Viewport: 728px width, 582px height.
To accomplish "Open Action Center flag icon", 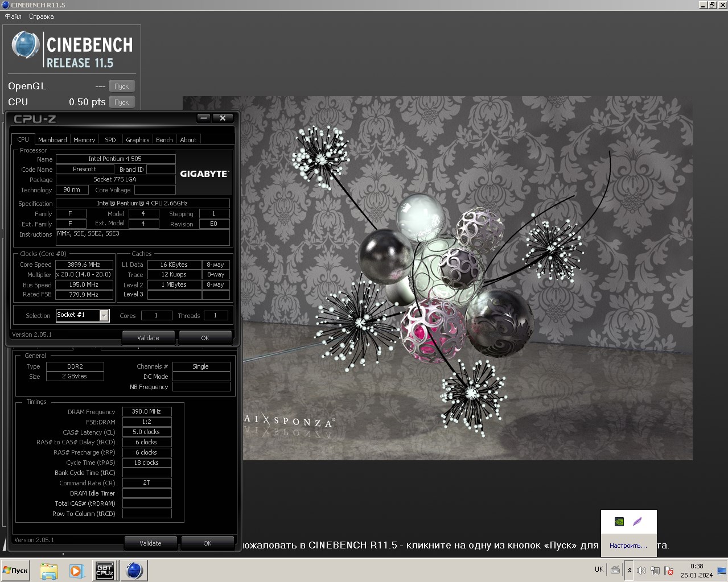I will [669, 570].
